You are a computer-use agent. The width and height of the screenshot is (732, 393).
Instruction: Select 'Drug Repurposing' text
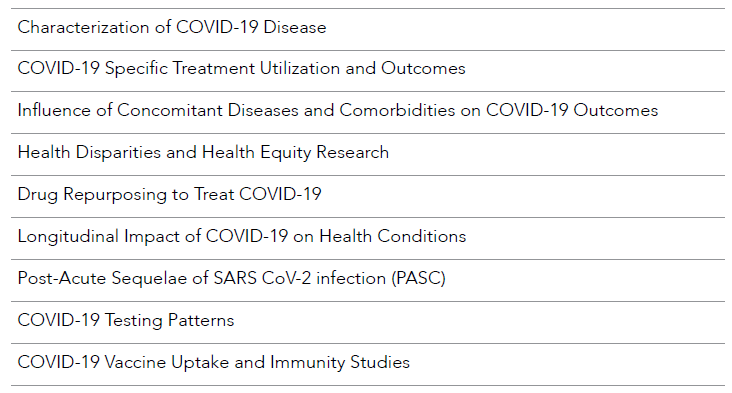(92, 195)
